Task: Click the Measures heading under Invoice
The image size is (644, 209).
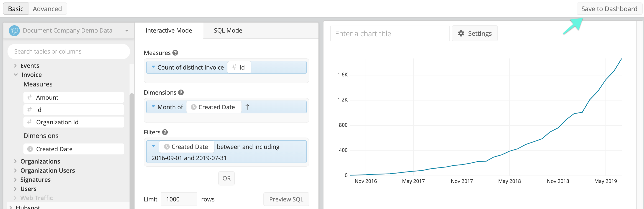Action: point(38,84)
